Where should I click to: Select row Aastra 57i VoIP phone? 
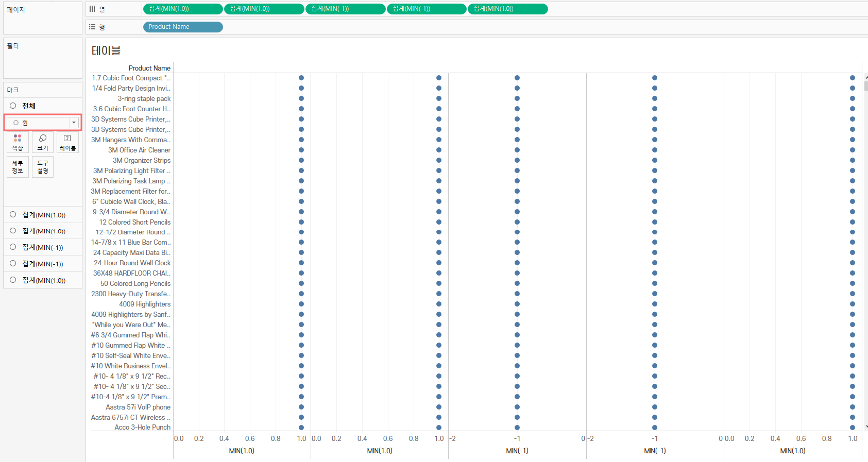click(138, 407)
